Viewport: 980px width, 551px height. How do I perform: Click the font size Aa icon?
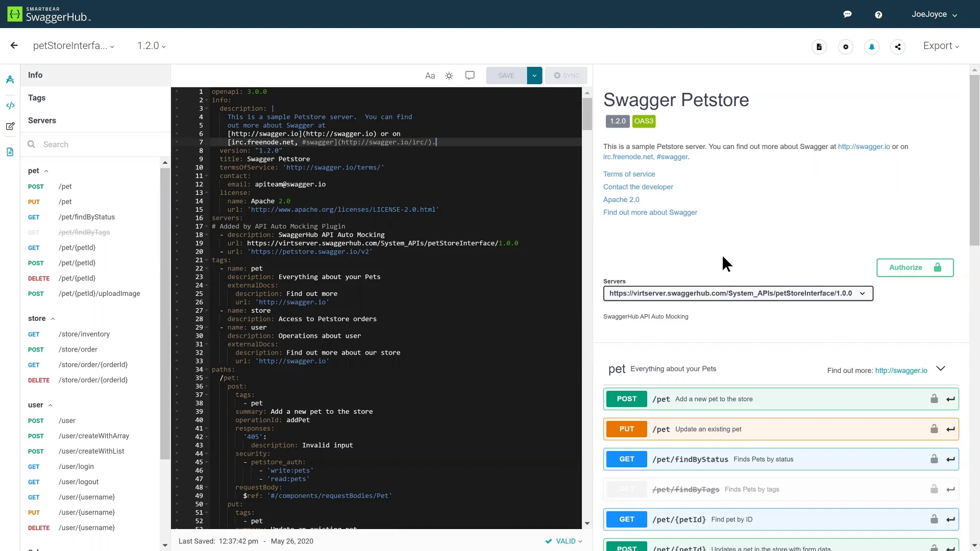[x=430, y=76]
